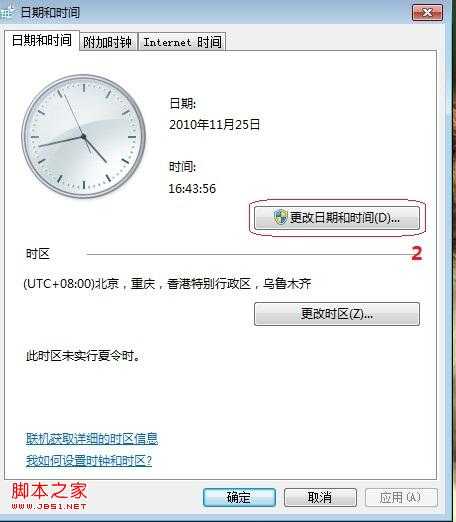The height and width of the screenshot is (522, 456).
Task: Confirm with the 确定 button
Action: pos(239,497)
